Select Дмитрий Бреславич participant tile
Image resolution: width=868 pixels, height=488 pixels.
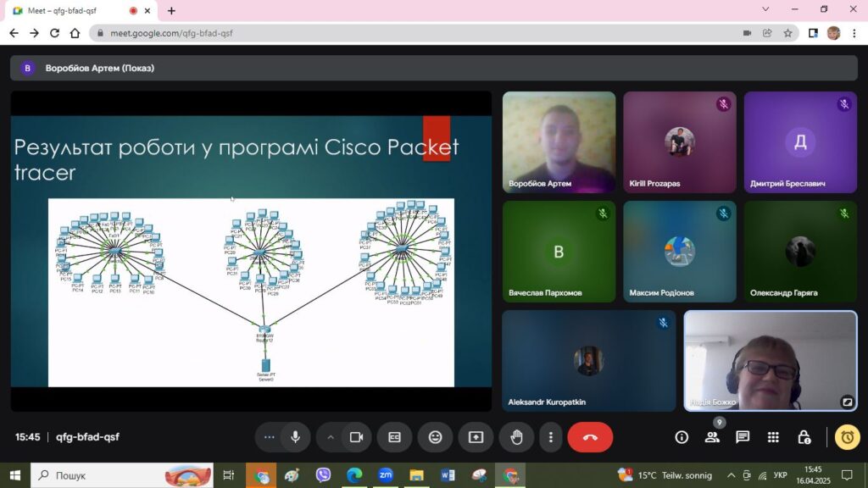click(x=800, y=142)
